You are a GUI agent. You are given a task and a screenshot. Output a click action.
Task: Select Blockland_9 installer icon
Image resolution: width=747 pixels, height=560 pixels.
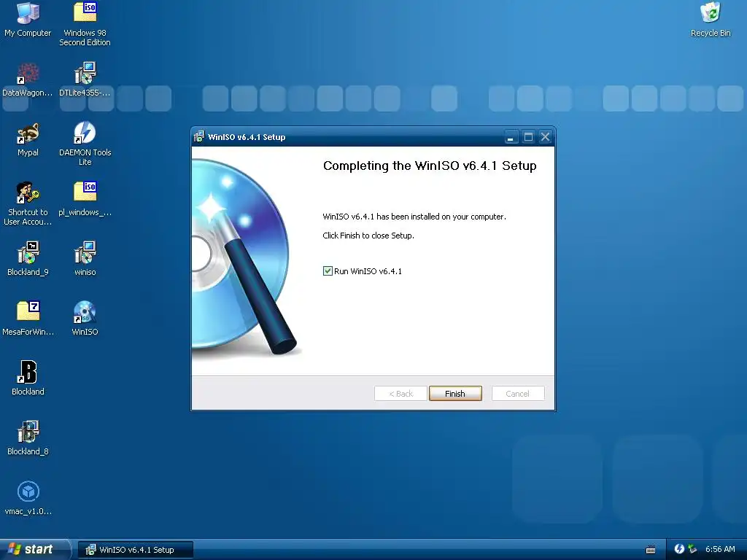[x=28, y=259]
